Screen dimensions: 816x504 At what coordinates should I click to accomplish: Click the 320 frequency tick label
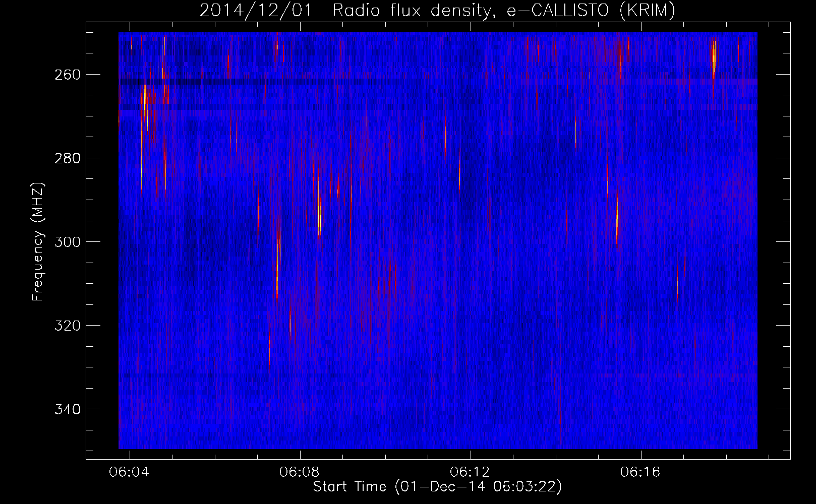point(67,326)
